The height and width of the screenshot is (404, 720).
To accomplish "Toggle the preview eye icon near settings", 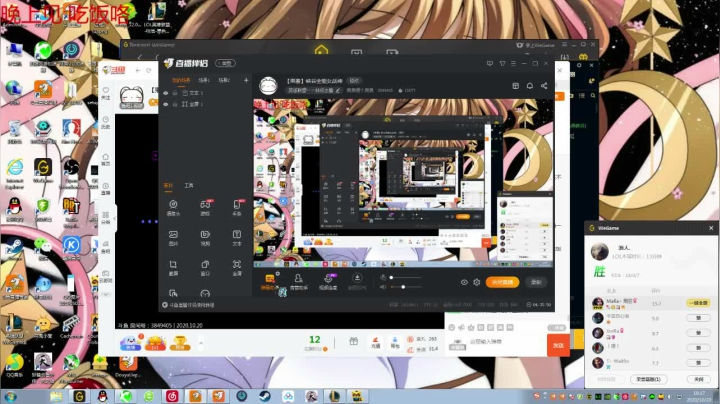I will pyautogui.click(x=464, y=282).
